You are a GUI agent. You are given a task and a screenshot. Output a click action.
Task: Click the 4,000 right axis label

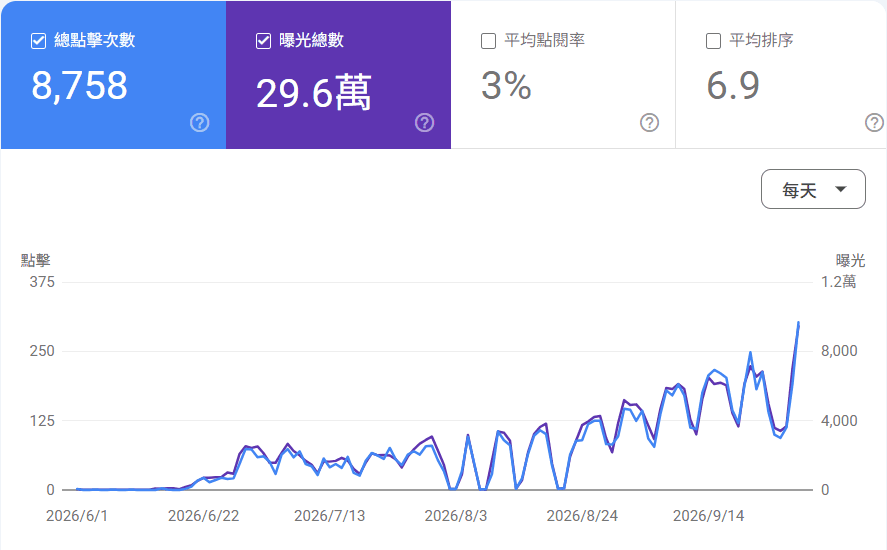(x=839, y=420)
